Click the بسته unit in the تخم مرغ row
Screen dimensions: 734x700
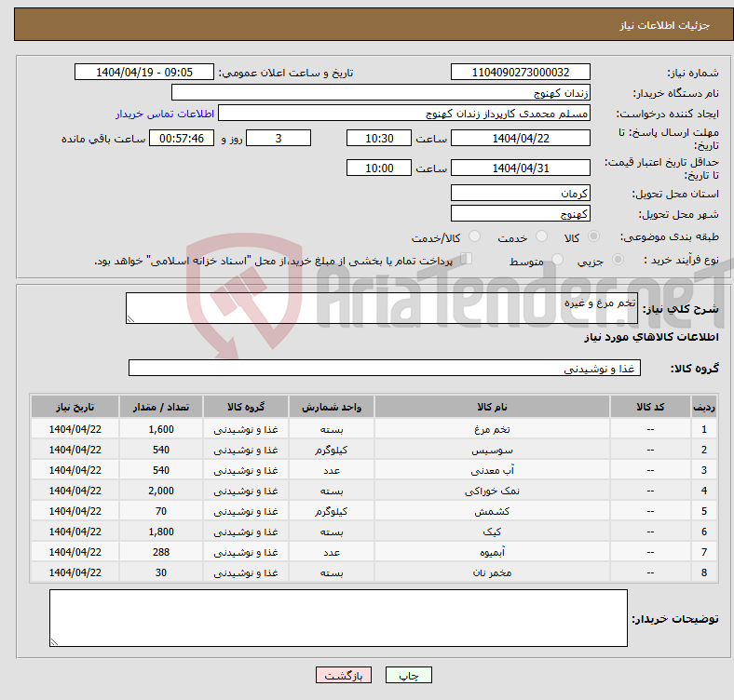pyautogui.click(x=332, y=429)
